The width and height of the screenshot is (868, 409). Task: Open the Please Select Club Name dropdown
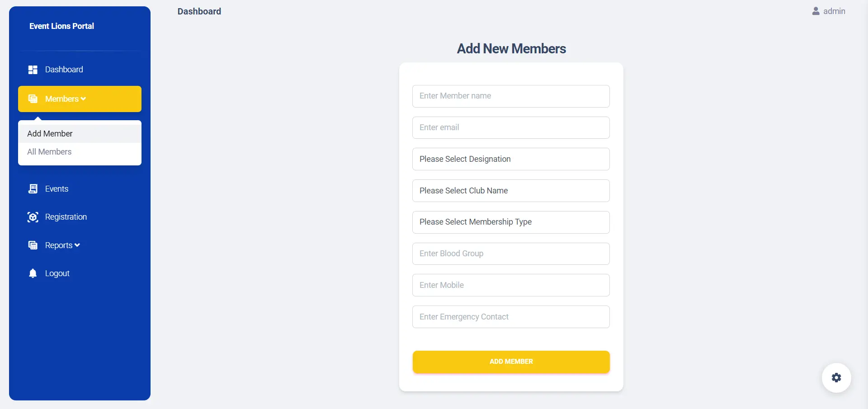(x=511, y=191)
